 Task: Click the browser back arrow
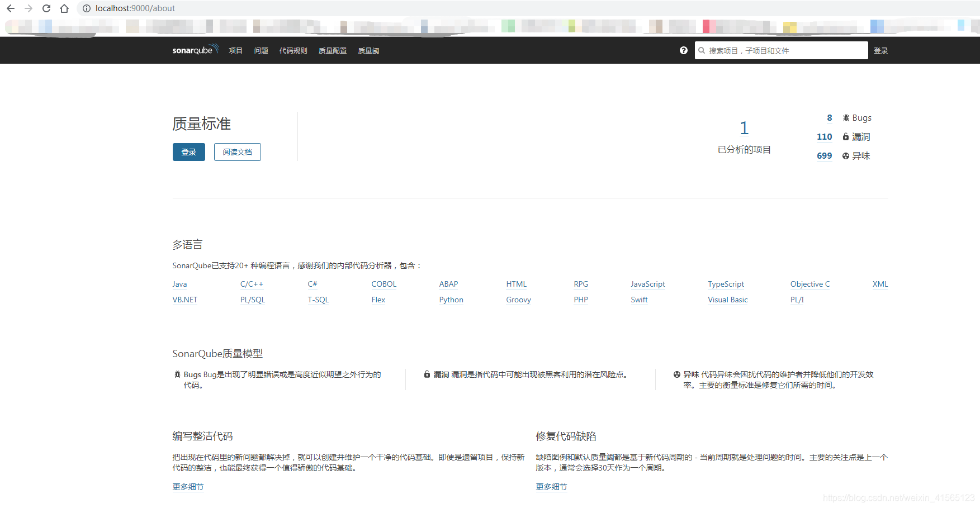click(x=11, y=8)
